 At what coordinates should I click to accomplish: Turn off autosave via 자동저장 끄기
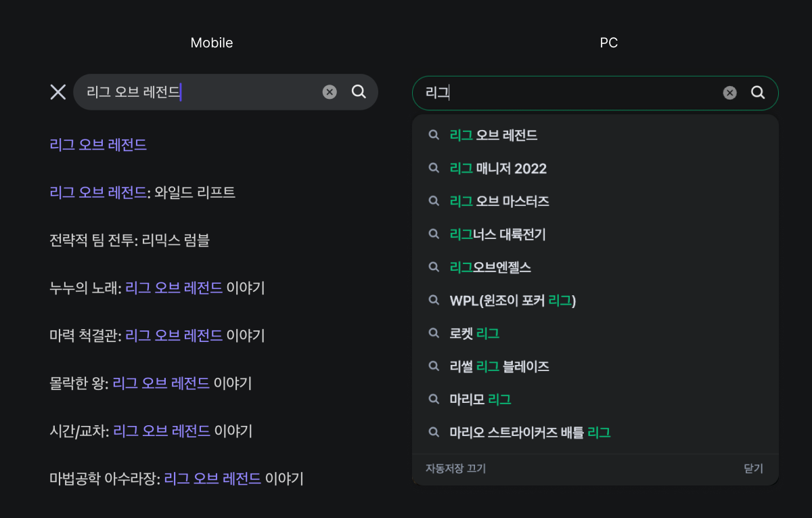[x=455, y=469]
